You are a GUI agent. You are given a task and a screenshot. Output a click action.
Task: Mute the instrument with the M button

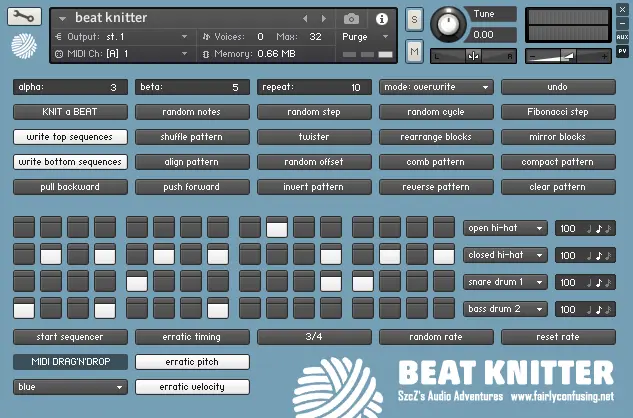click(414, 51)
